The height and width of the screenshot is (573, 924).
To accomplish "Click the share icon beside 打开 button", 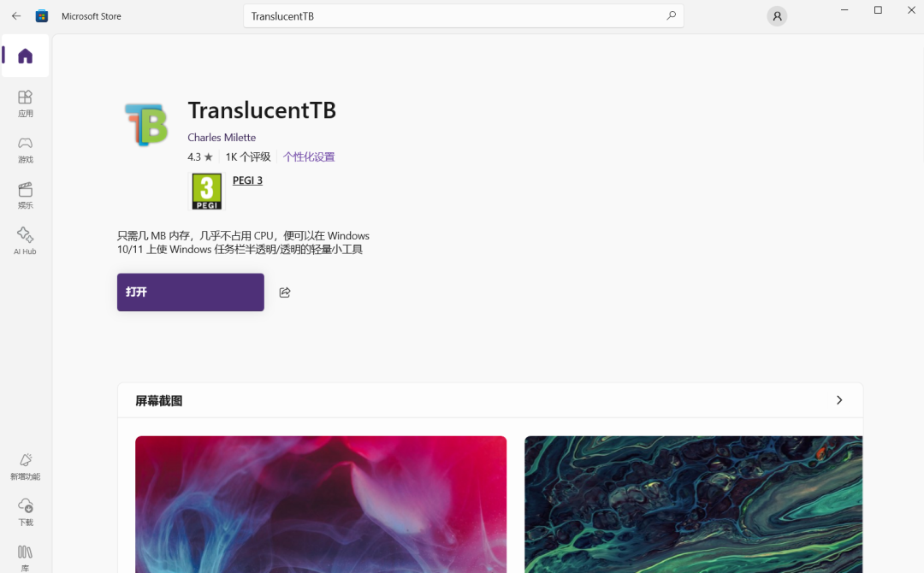I will (285, 292).
